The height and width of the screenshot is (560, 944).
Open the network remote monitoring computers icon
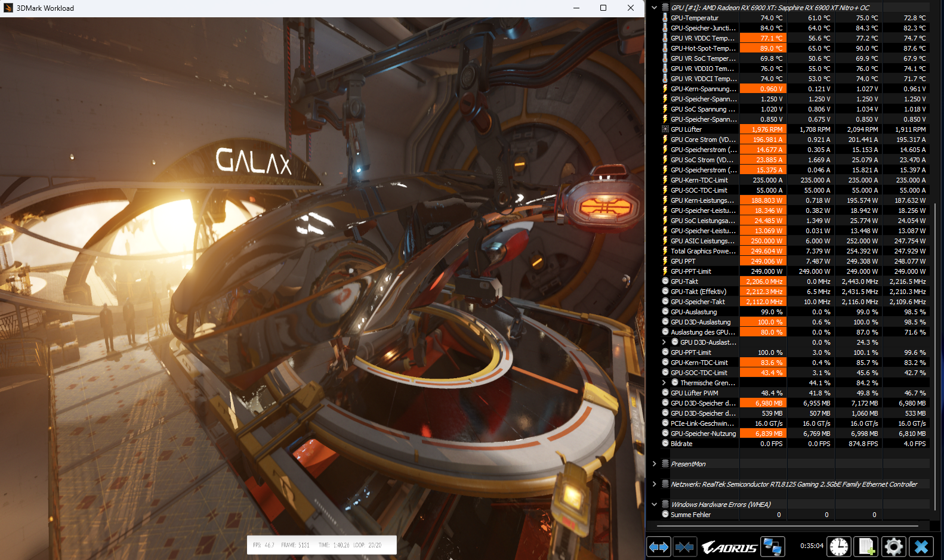point(773,546)
